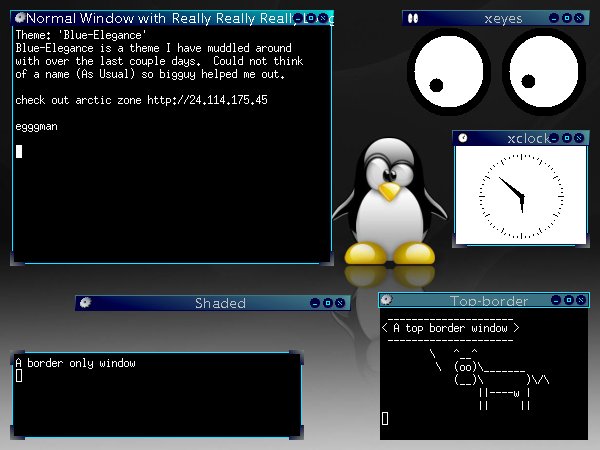This screenshot has height=450, width=600.
Task: Click the 'of a name (As Usual)' line
Action: click(x=150, y=74)
